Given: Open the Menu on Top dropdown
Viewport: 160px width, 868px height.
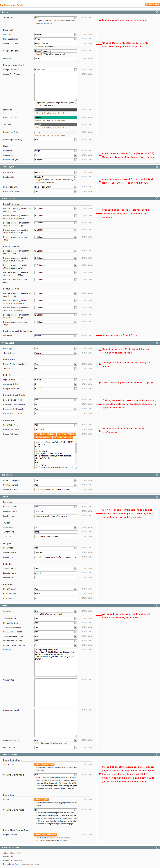Looking at the screenshot, I should click(x=56, y=155).
